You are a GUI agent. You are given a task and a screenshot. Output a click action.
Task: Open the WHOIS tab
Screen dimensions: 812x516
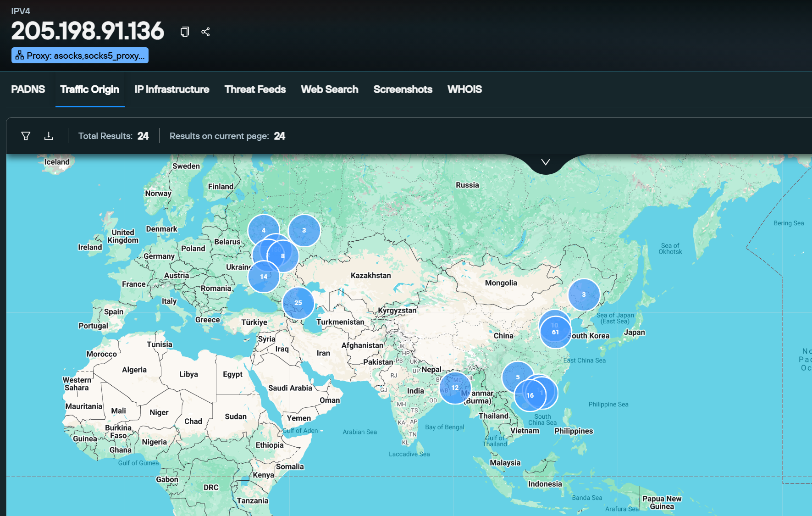[x=464, y=89]
